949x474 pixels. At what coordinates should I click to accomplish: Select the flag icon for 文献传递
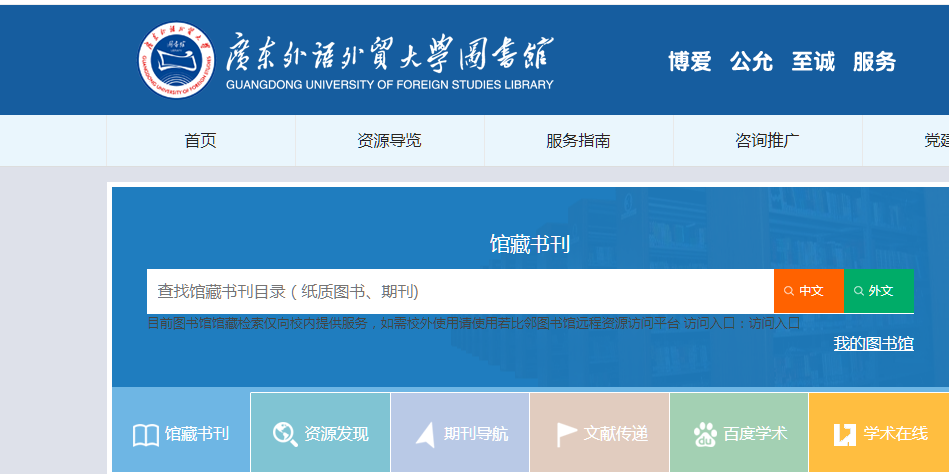(x=566, y=434)
